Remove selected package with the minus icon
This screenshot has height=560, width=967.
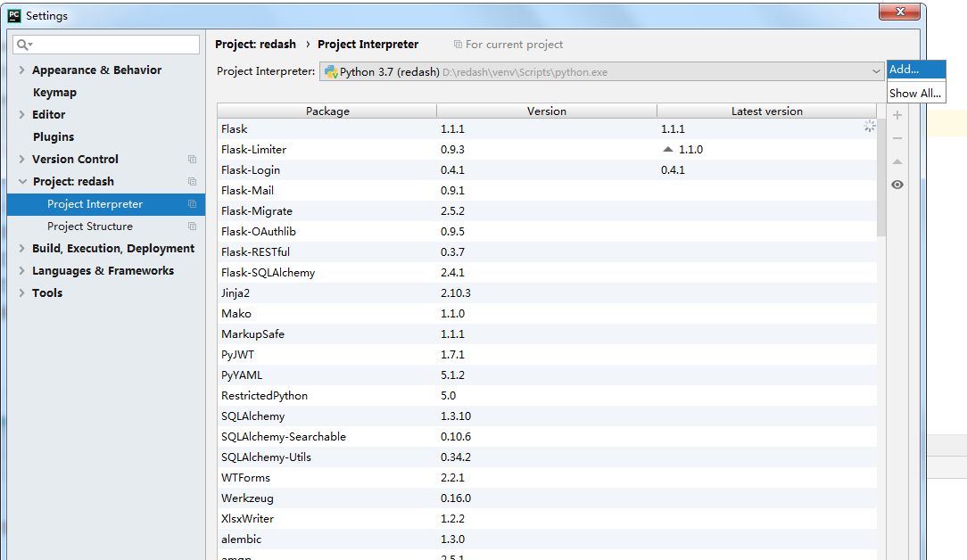pyautogui.click(x=897, y=137)
